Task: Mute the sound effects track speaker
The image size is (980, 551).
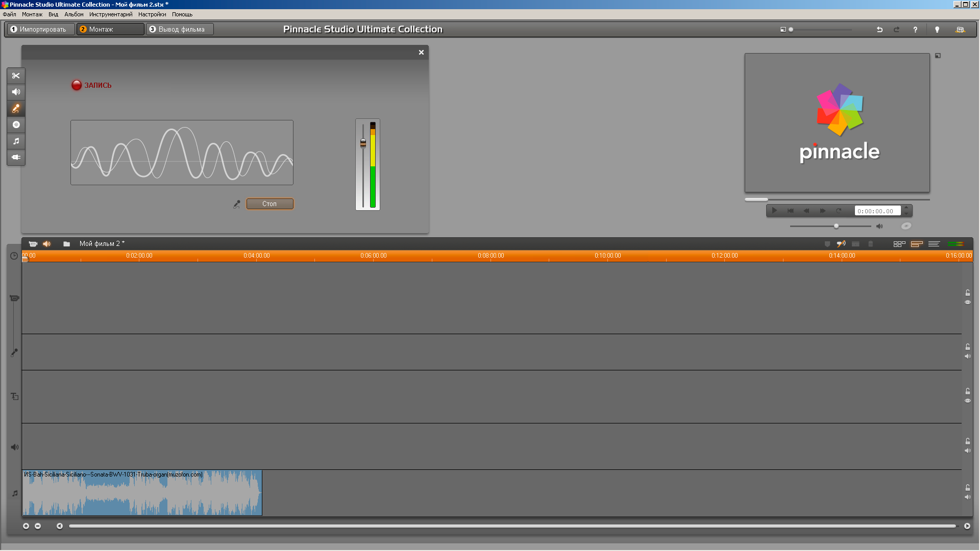Action: coord(968,451)
